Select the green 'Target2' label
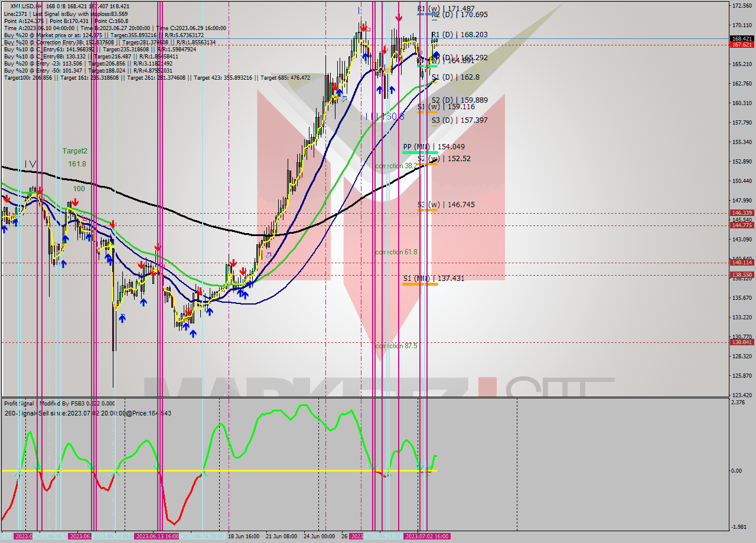 pos(75,151)
